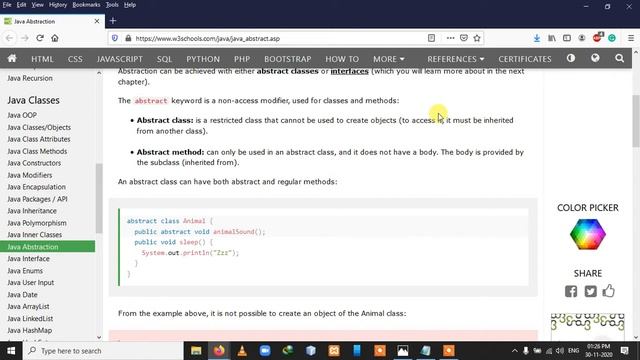This screenshot has height=360, width=640.
Task: Open the Firefox home page icon
Action: (55, 38)
